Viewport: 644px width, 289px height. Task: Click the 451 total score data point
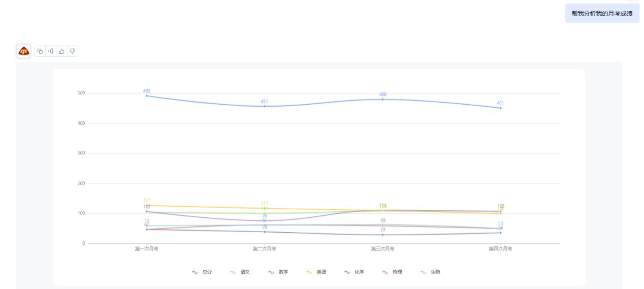(x=500, y=108)
